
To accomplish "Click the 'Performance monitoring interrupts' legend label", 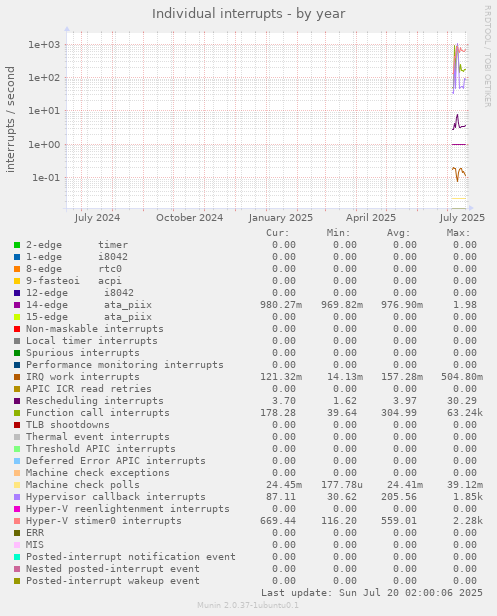I will [x=125, y=365].
